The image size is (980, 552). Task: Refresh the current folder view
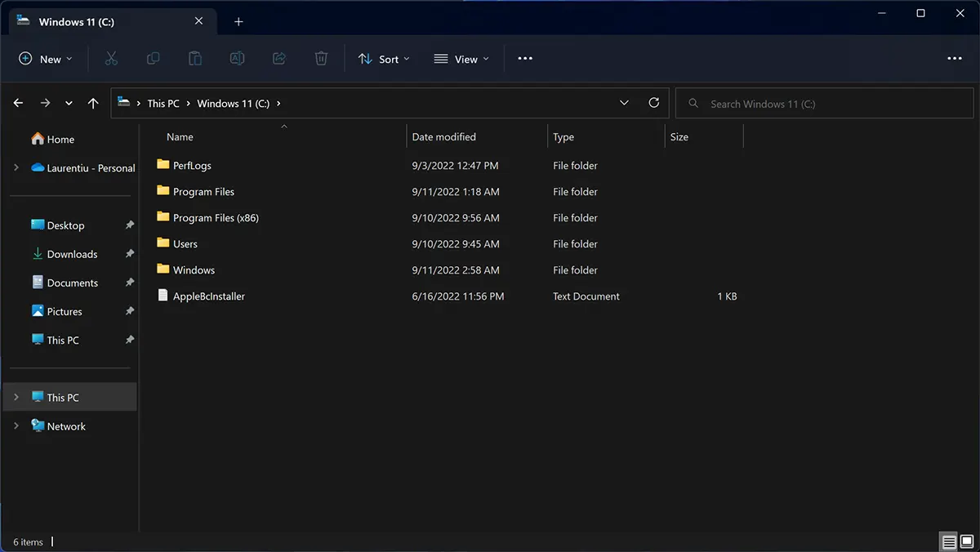(653, 103)
